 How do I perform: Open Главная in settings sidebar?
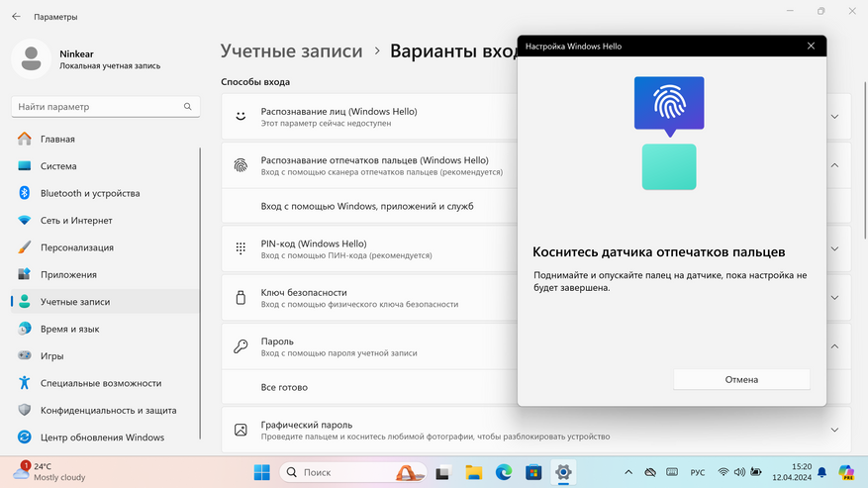click(x=105, y=139)
